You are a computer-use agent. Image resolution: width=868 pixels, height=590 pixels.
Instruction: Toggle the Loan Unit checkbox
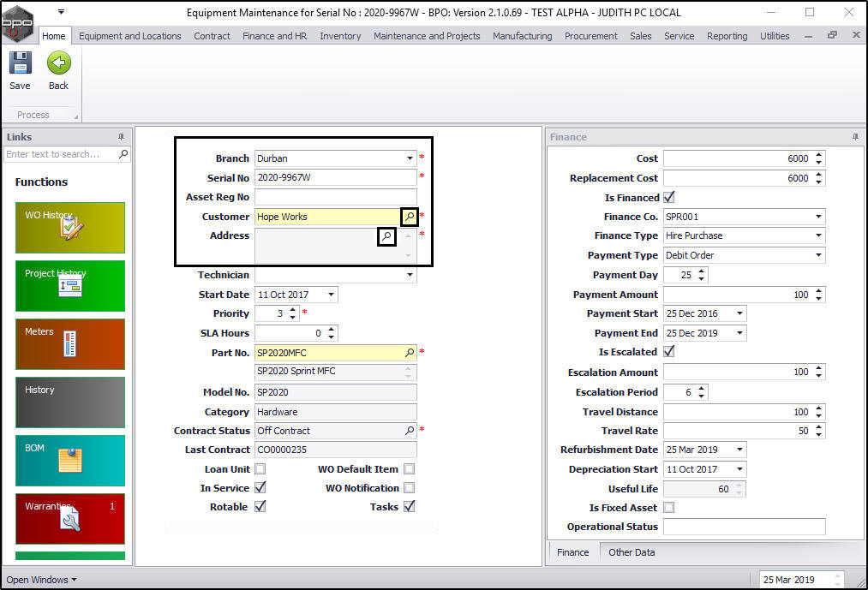point(260,469)
